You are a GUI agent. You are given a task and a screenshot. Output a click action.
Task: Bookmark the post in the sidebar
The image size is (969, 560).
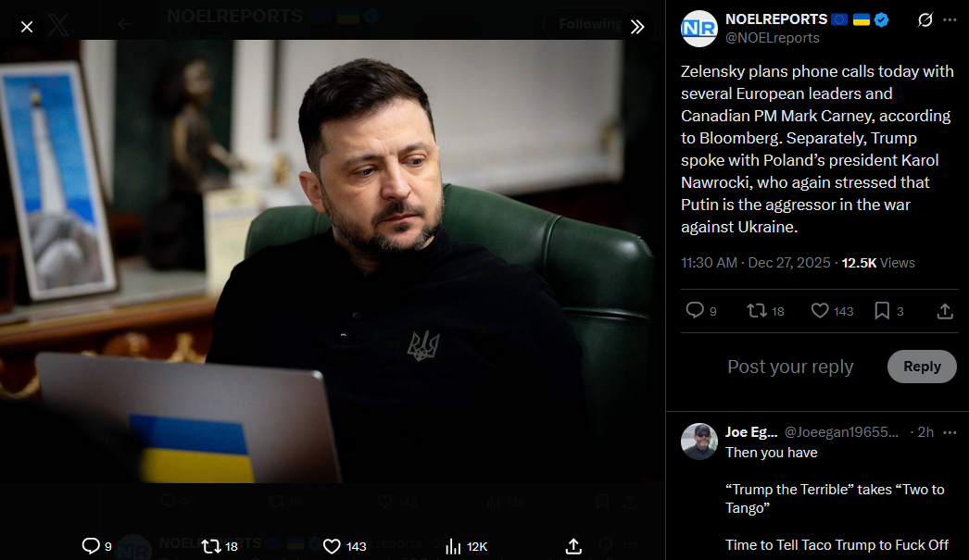pos(882,311)
